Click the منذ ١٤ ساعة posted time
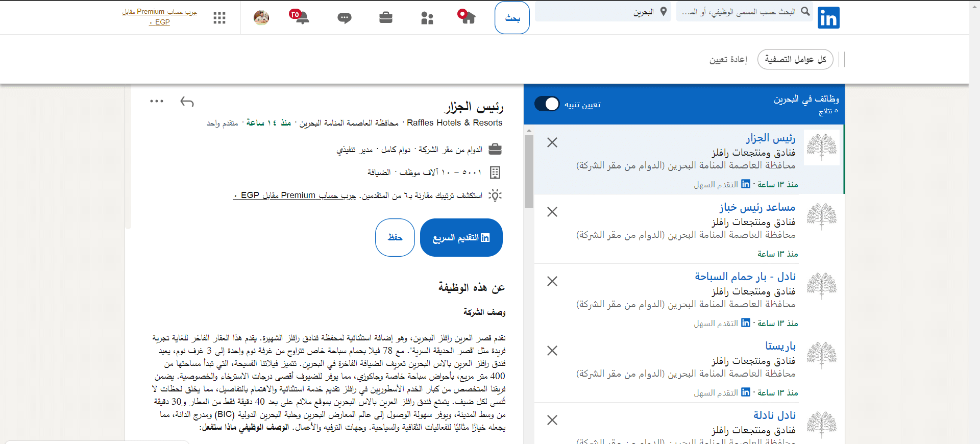This screenshot has height=444, width=980. [x=268, y=123]
